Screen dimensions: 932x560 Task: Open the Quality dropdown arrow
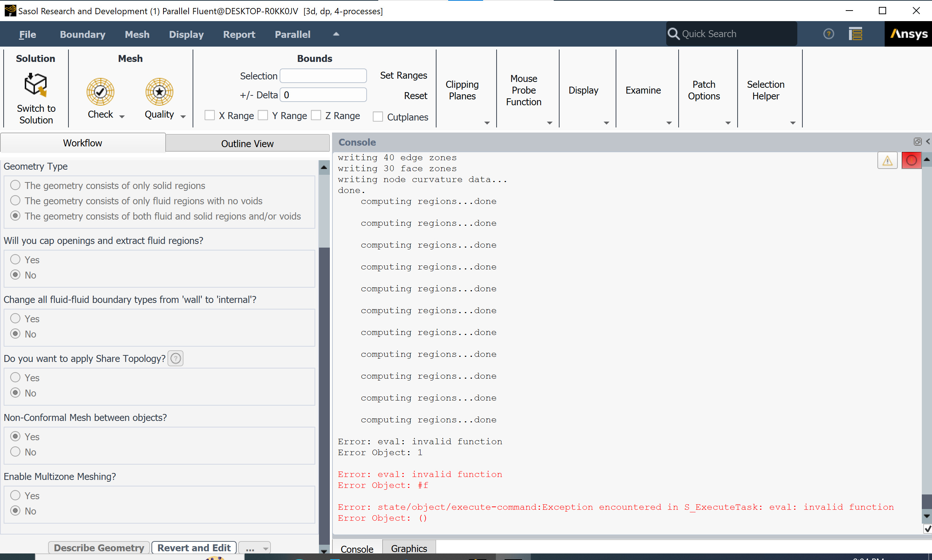[x=183, y=117]
